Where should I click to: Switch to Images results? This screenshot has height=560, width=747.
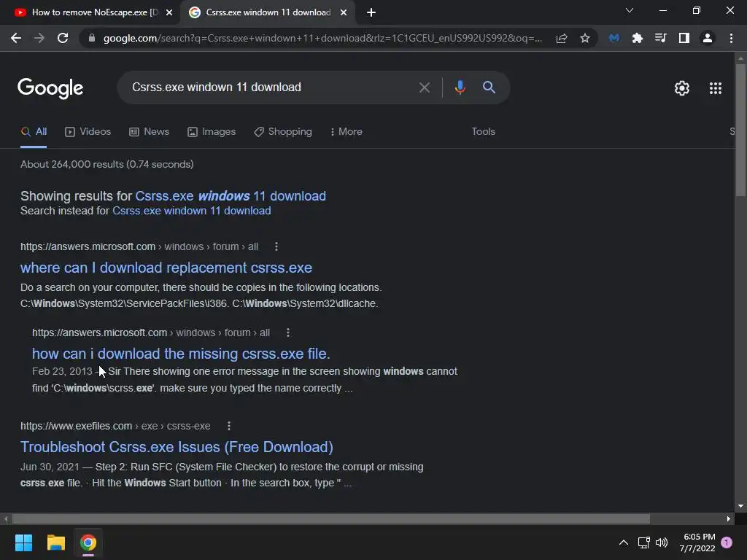[x=212, y=132]
